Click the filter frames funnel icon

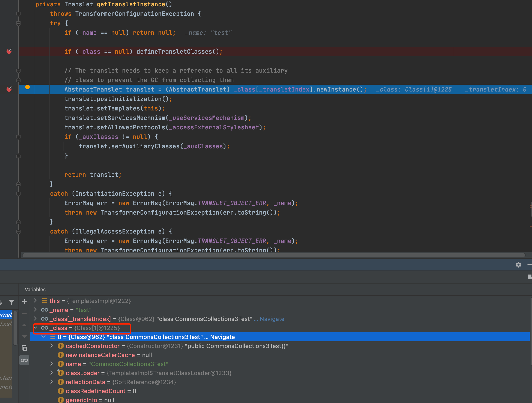11,302
